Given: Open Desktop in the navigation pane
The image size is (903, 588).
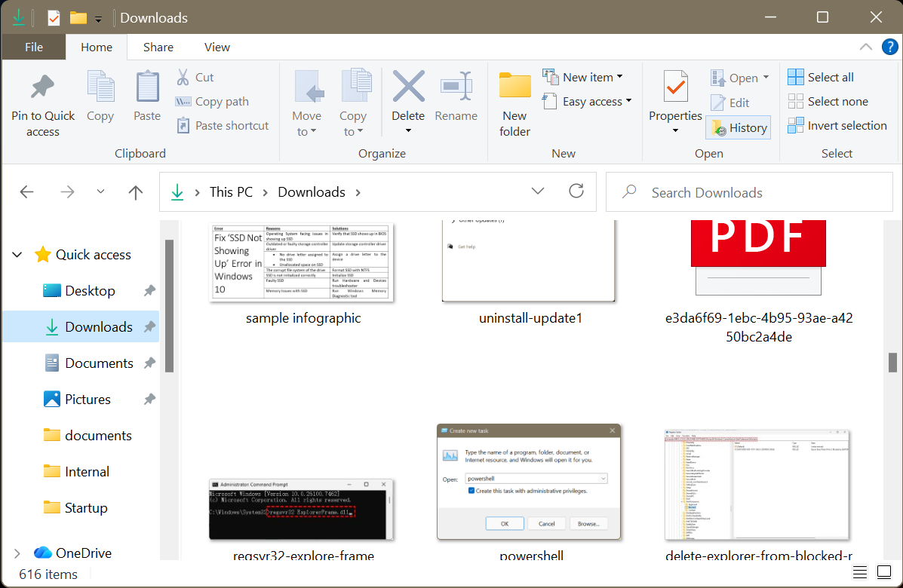Looking at the screenshot, I should pos(79,290).
